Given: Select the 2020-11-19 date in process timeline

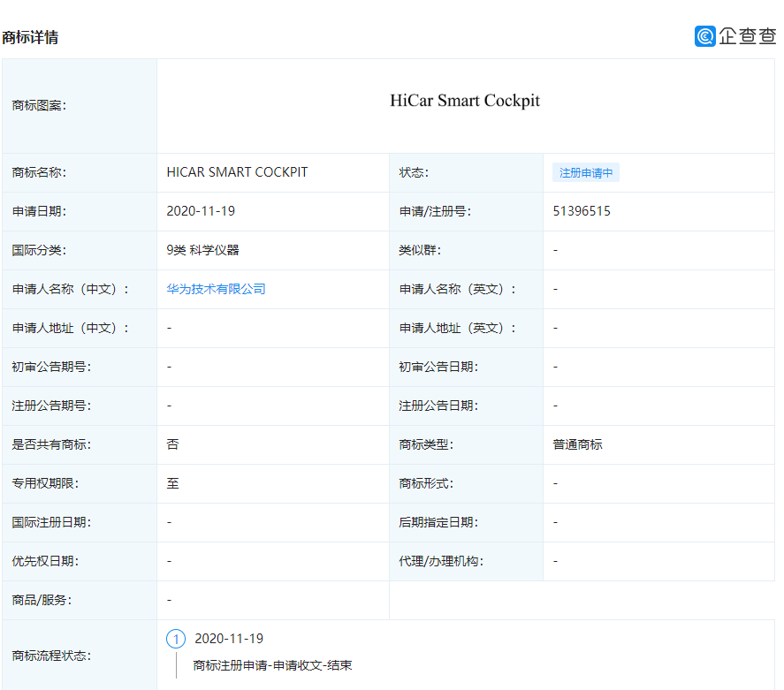Looking at the screenshot, I should click(229, 639).
